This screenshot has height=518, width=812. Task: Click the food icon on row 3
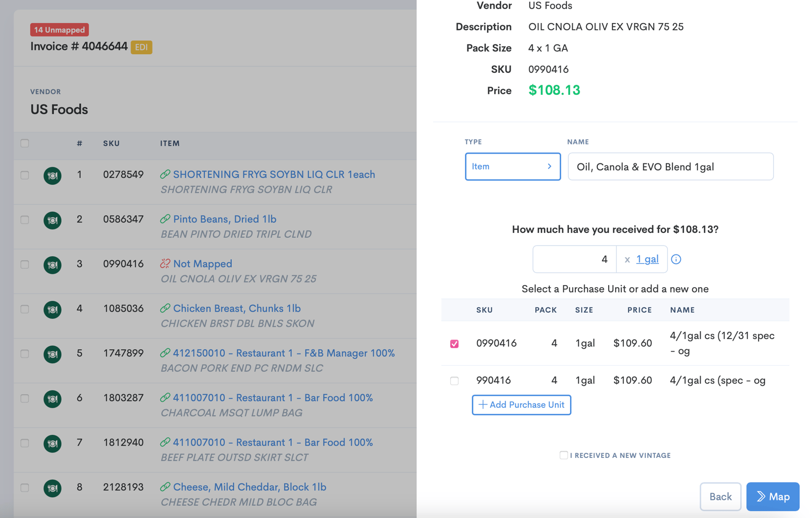click(52, 265)
